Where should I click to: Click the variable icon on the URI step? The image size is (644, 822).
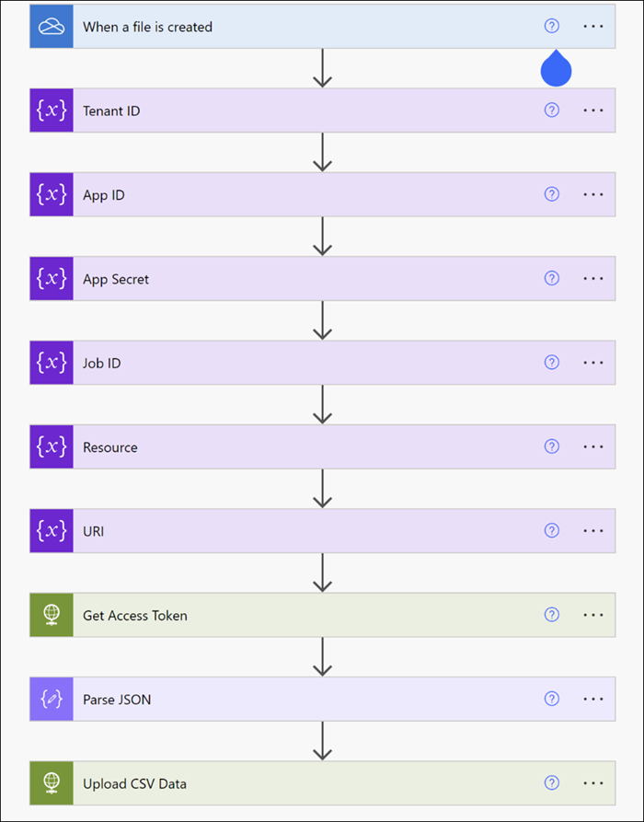point(51,530)
